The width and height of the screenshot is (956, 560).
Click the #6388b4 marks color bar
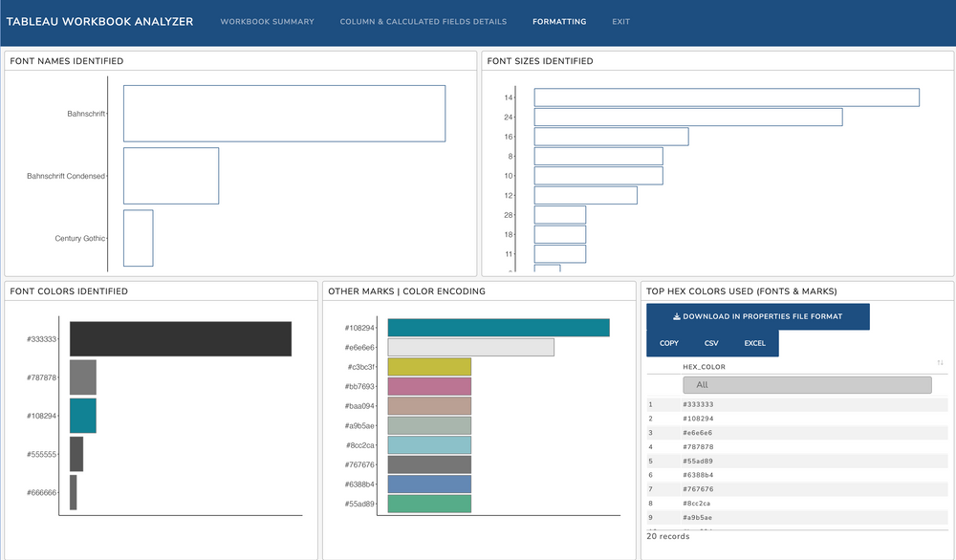coord(430,485)
